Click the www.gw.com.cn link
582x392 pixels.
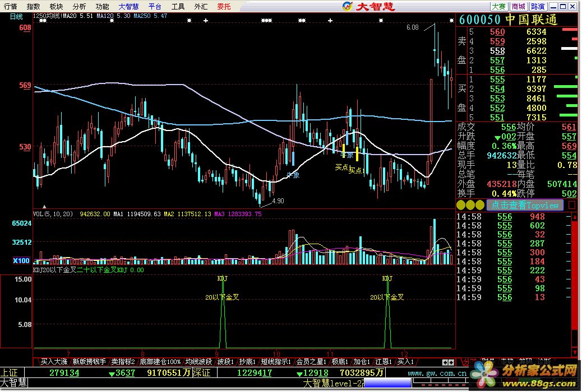pos(437,373)
